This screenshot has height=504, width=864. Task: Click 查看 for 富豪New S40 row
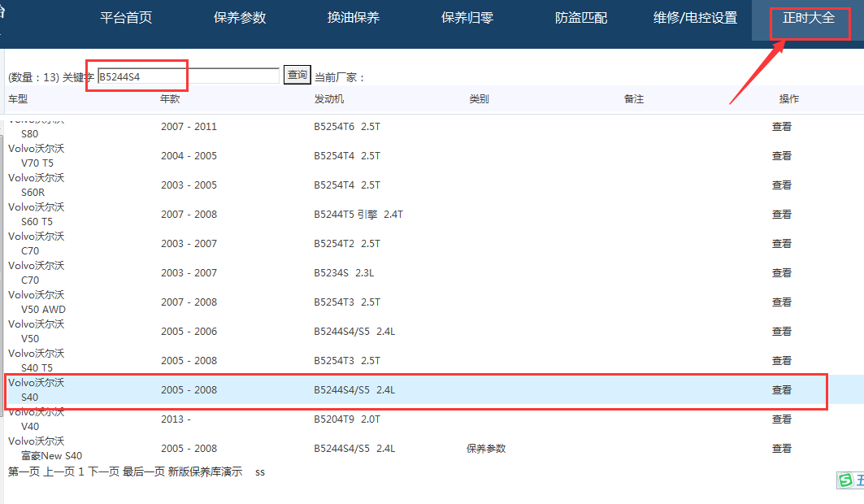781,449
